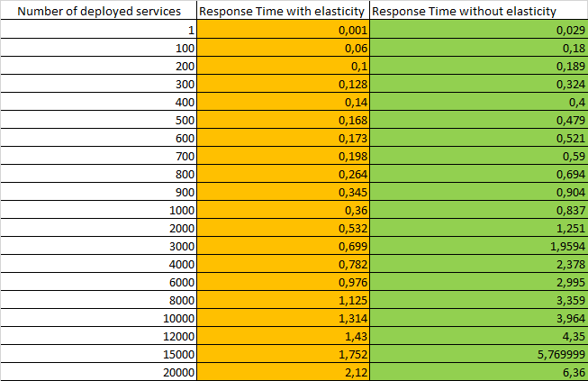Click the cell containing 0,198
This screenshot has height=381, width=588.
(x=283, y=155)
